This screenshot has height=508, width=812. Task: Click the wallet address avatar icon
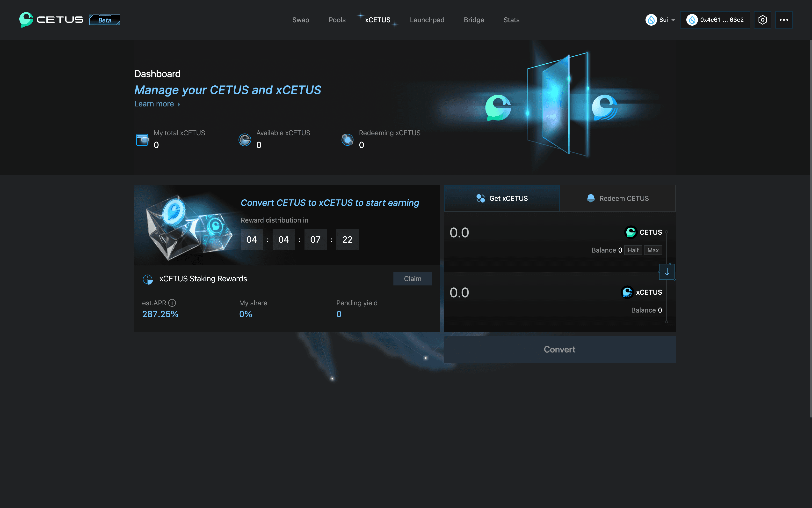pyautogui.click(x=692, y=20)
